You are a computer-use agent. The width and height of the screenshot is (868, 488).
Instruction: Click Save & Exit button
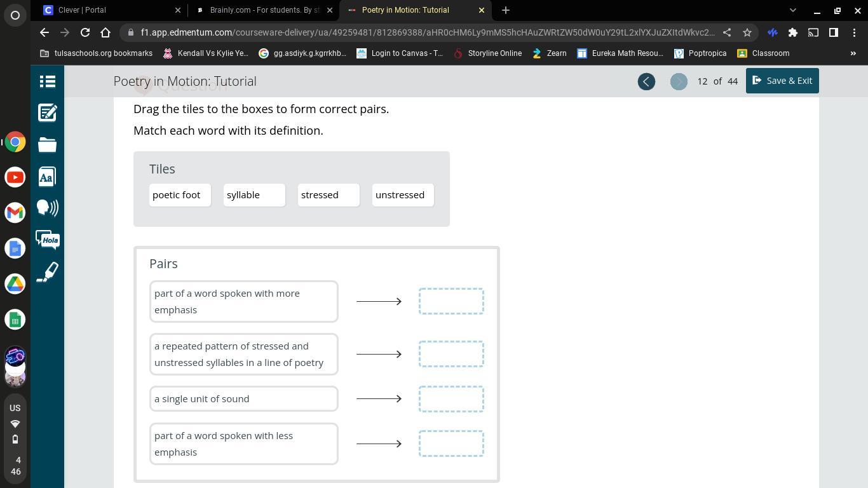point(782,81)
